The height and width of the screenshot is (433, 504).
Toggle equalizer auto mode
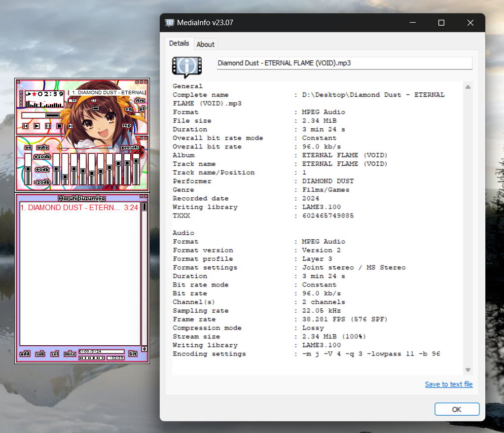pyautogui.click(x=42, y=147)
